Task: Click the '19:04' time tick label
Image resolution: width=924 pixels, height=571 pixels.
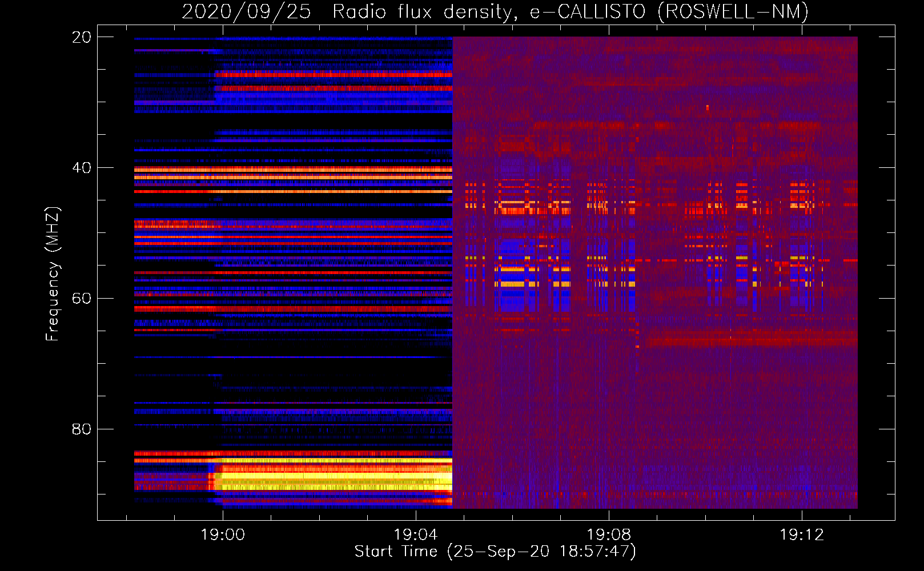Action: (416, 534)
